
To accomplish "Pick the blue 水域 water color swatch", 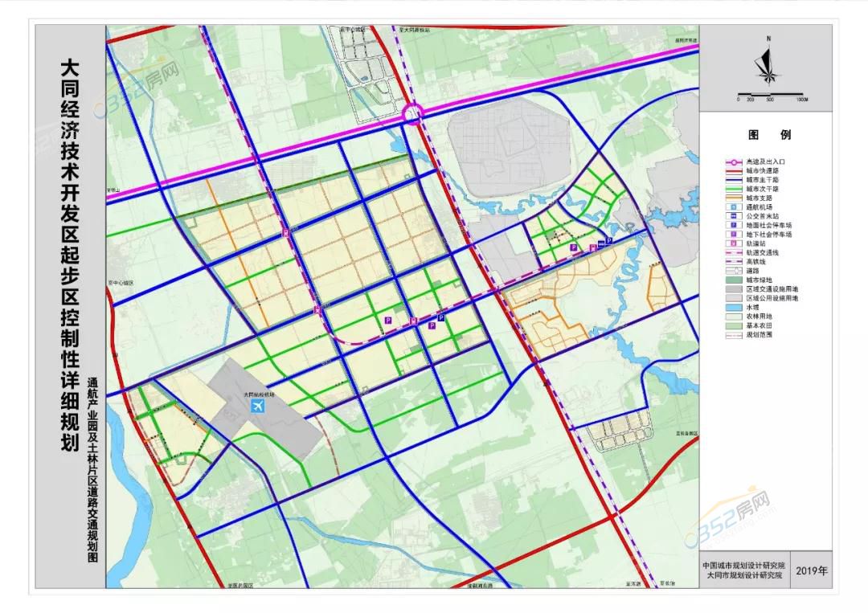I will point(732,307).
